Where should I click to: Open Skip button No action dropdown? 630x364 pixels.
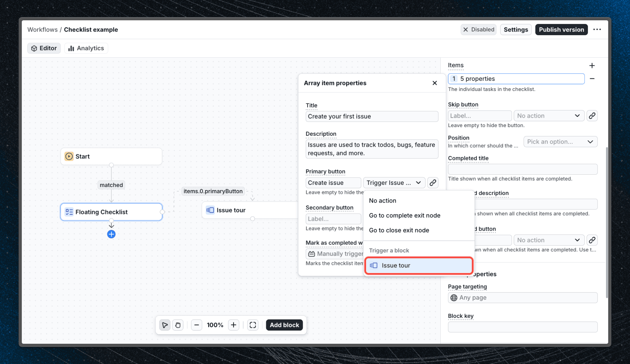pos(548,116)
